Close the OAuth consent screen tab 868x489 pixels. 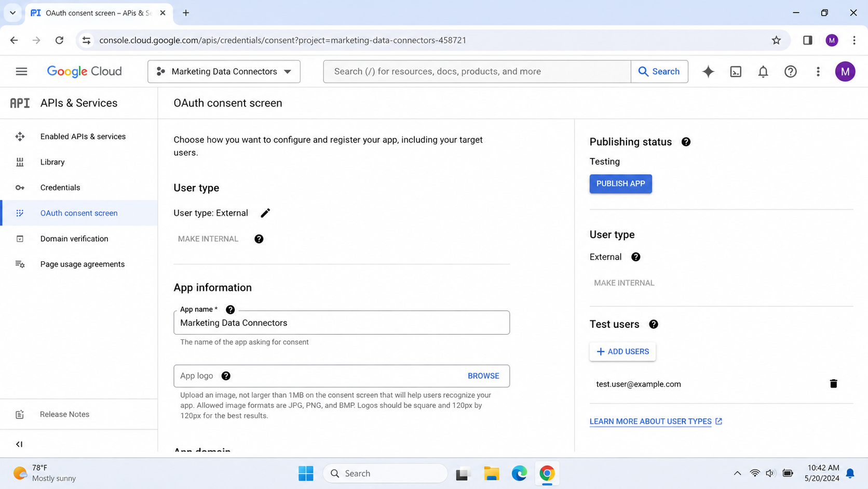coord(162,13)
